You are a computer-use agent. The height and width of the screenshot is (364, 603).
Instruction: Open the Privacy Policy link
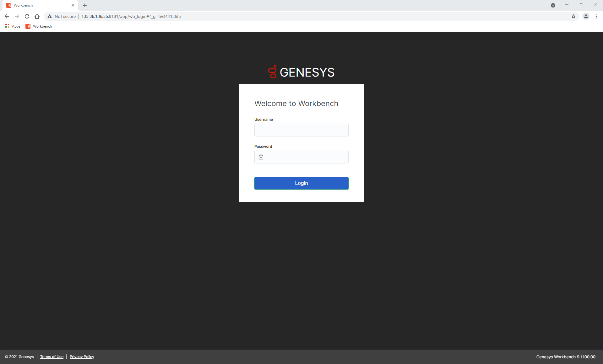[82, 357]
